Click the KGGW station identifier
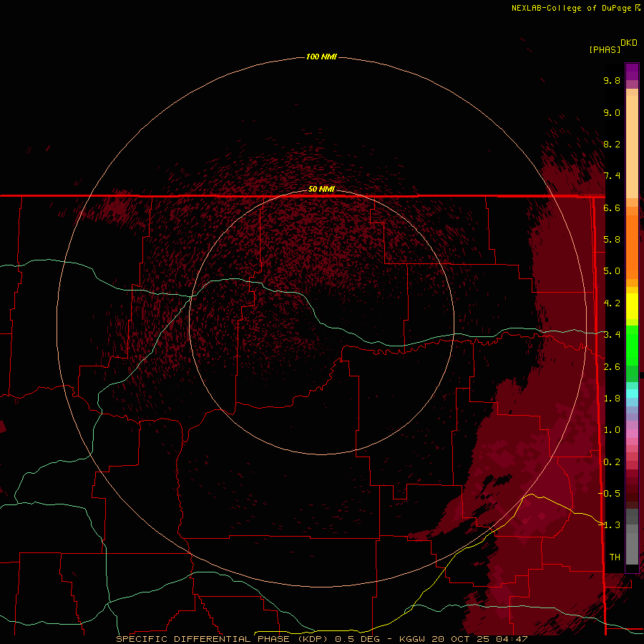644x644 pixels. point(412,639)
